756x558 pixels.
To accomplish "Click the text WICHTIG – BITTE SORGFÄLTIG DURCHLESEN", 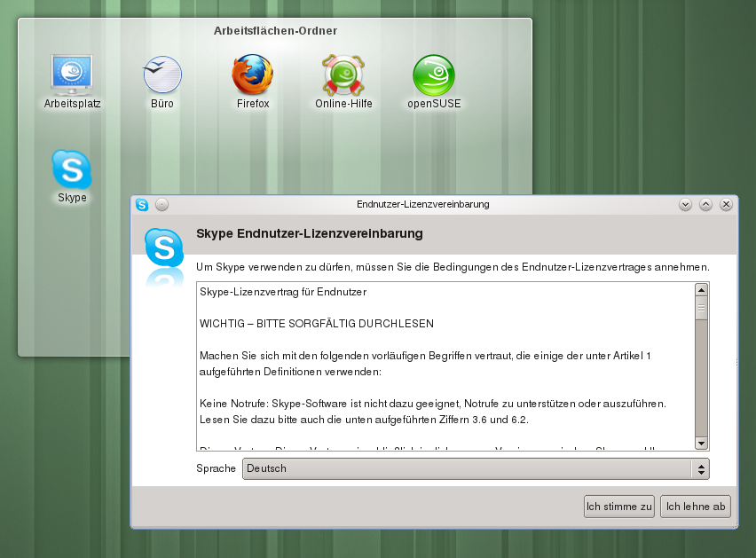I will click(317, 324).
